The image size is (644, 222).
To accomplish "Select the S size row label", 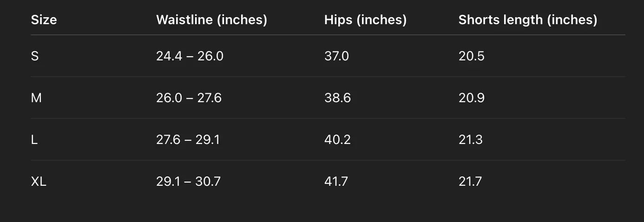I will pyautogui.click(x=35, y=56).
